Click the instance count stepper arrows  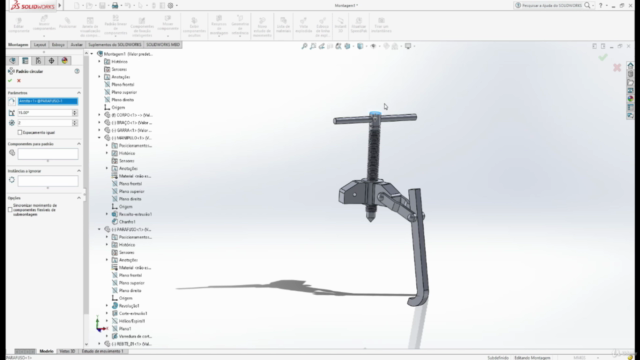click(75, 123)
